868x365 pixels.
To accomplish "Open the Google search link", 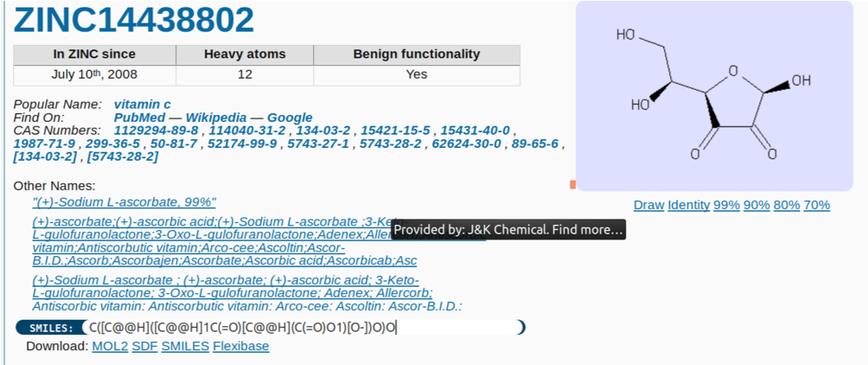I will (290, 118).
